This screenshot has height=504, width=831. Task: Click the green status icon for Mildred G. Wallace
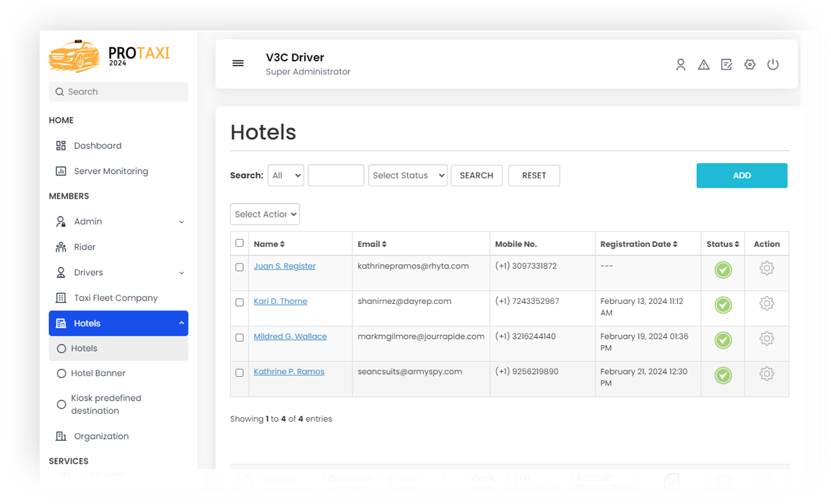[723, 340]
